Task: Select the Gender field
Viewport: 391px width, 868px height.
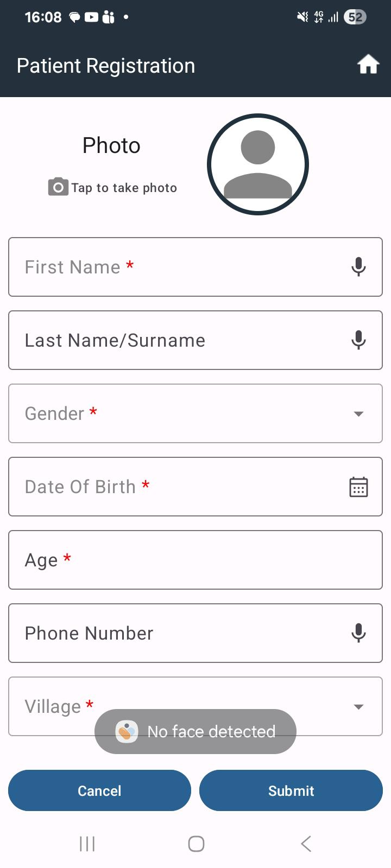Action: coord(195,413)
